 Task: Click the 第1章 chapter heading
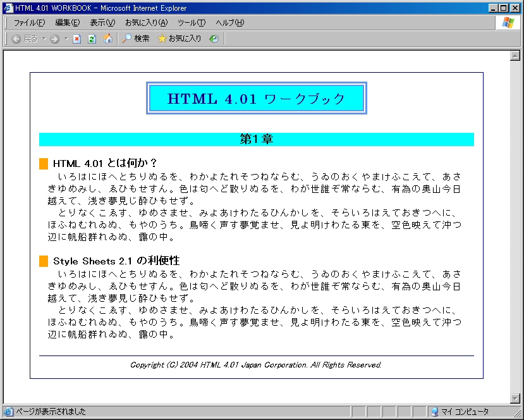[x=257, y=139]
